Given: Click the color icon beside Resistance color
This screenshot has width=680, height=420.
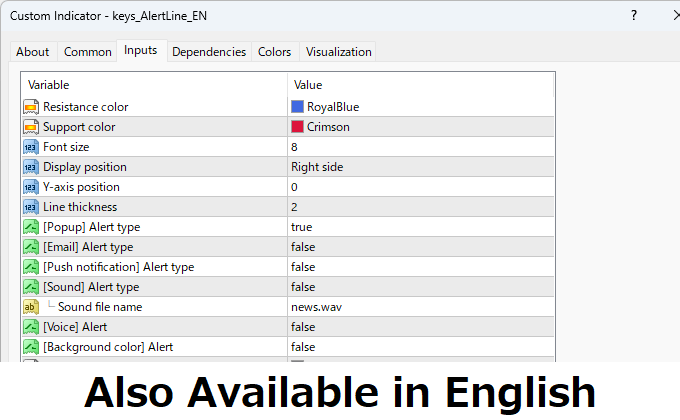Looking at the screenshot, I should tap(31, 107).
